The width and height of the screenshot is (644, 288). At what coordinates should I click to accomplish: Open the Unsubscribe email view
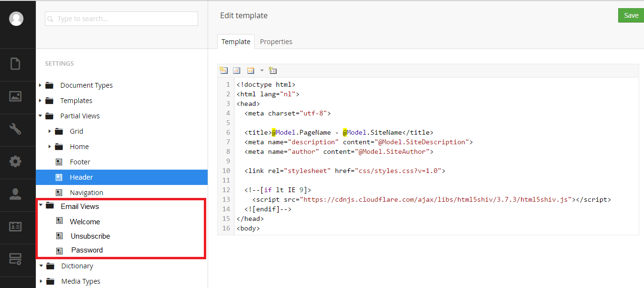(90, 236)
